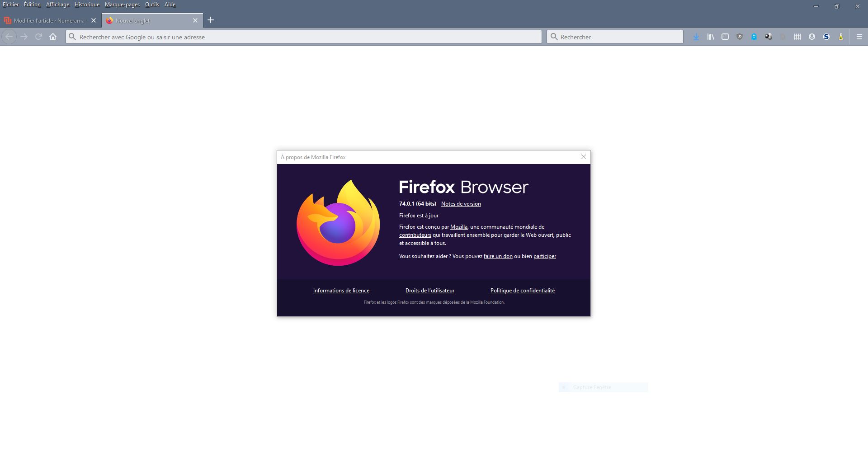Close the Nouvel onglet tab

[195, 20]
